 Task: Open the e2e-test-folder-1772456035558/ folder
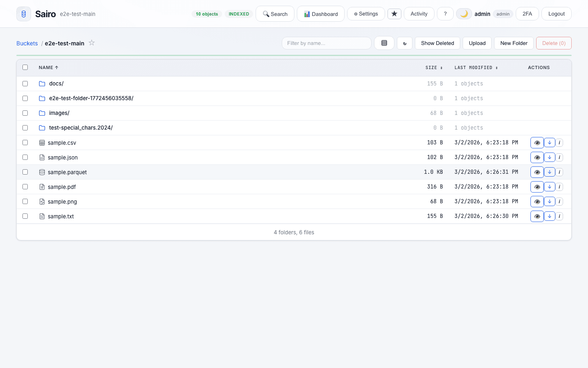coord(91,98)
